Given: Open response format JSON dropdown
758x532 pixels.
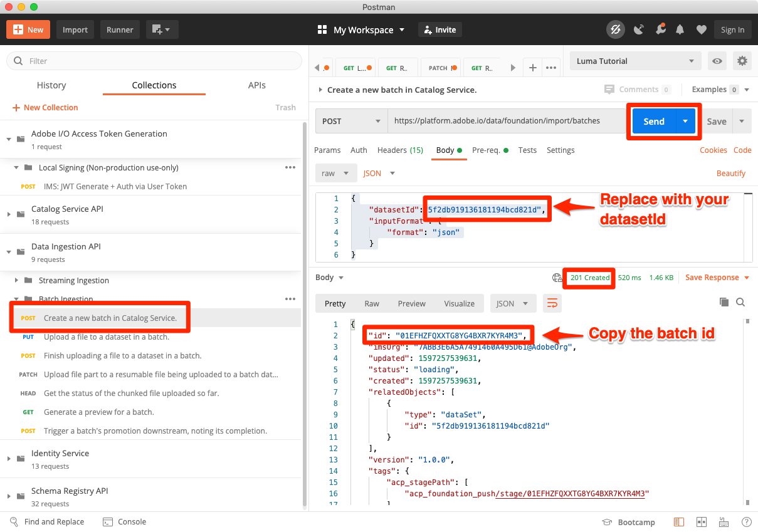Looking at the screenshot, I should (513, 303).
